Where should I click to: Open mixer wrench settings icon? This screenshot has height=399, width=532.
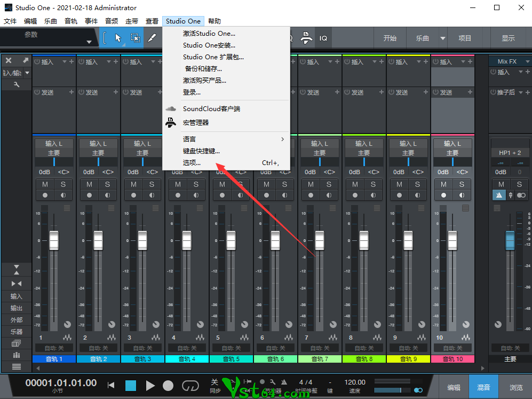17,84
